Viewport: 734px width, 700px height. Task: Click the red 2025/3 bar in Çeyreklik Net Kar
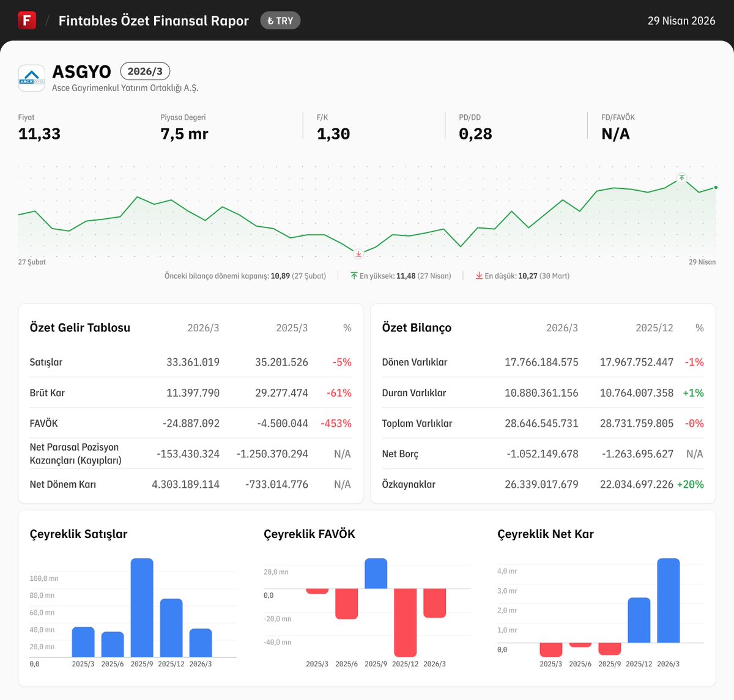coord(551,650)
